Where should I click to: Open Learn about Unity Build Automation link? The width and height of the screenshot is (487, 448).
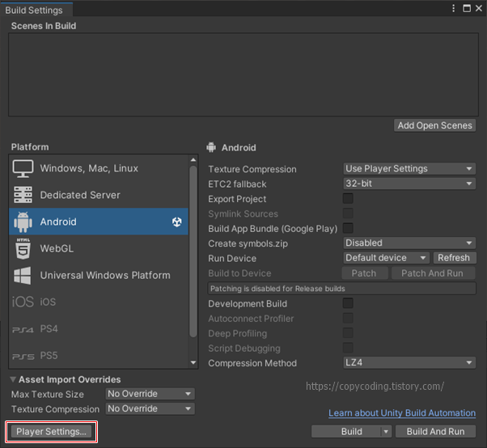coord(402,413)
